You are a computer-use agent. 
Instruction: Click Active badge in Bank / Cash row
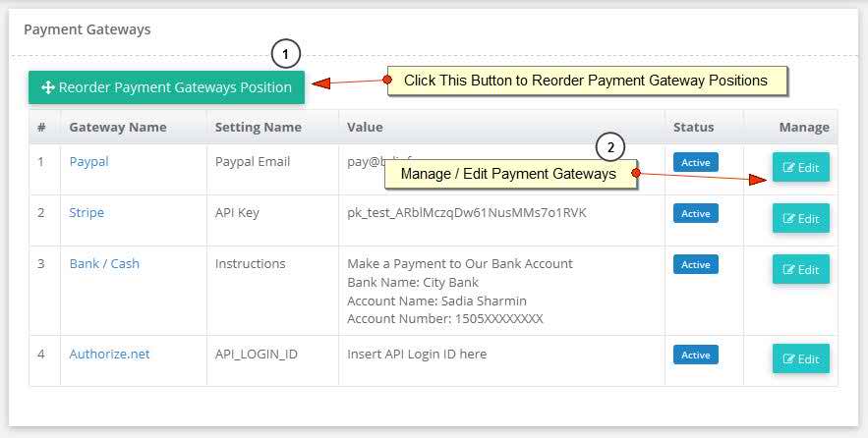696,264
